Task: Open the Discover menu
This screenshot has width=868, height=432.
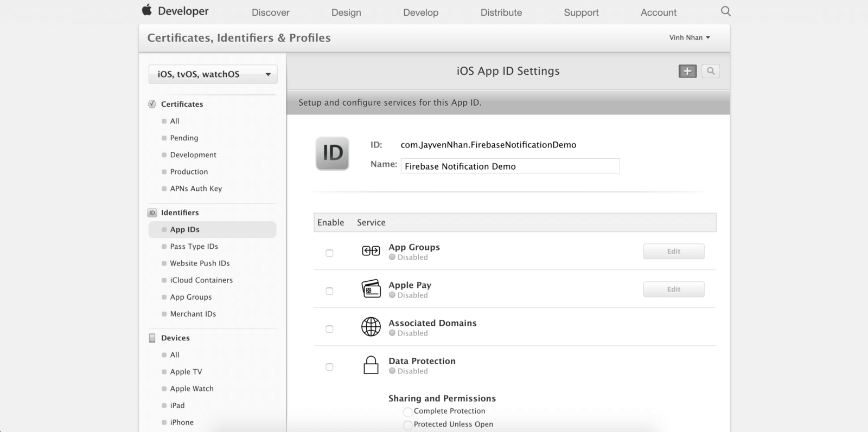Action: (x=271, y=12)
